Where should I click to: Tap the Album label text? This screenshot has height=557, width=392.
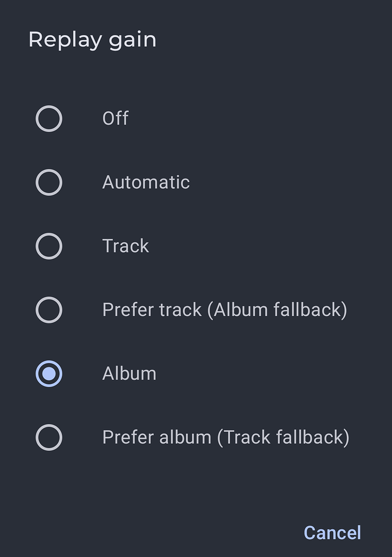[129, 373]
